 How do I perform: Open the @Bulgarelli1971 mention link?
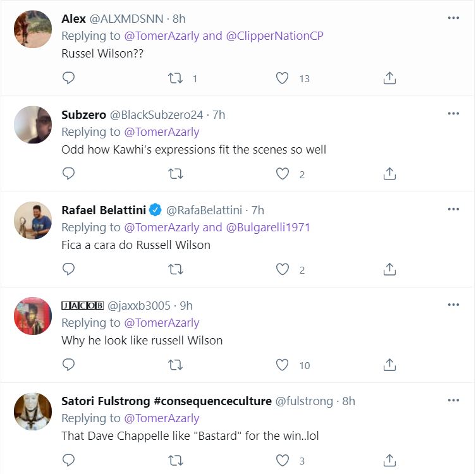(268, 227)
